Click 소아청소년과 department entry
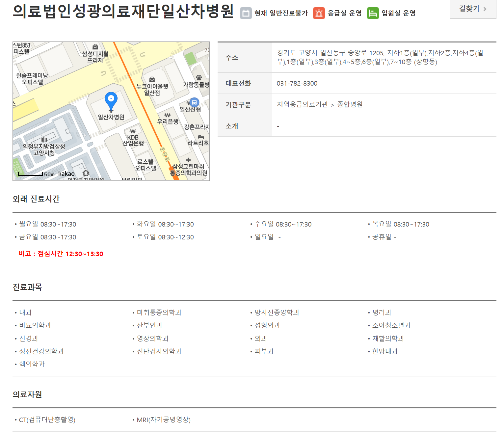 pyautogui.click(x=391, y=325)
